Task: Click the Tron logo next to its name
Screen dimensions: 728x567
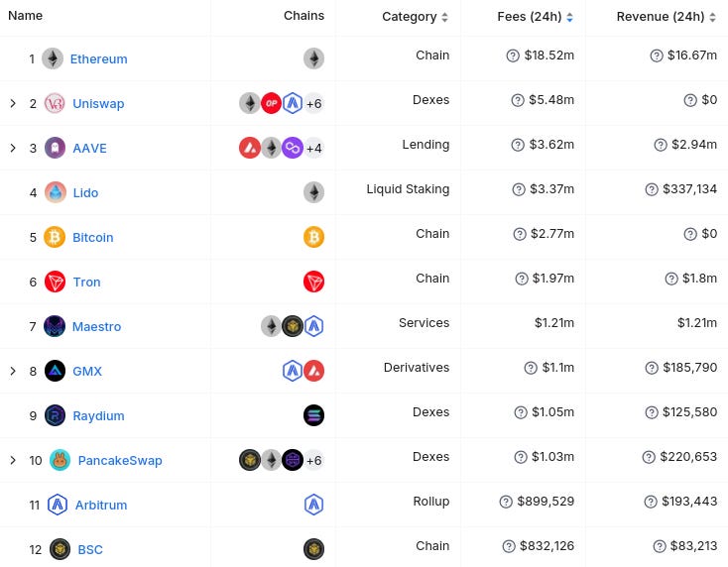Action: coord(56,282)
